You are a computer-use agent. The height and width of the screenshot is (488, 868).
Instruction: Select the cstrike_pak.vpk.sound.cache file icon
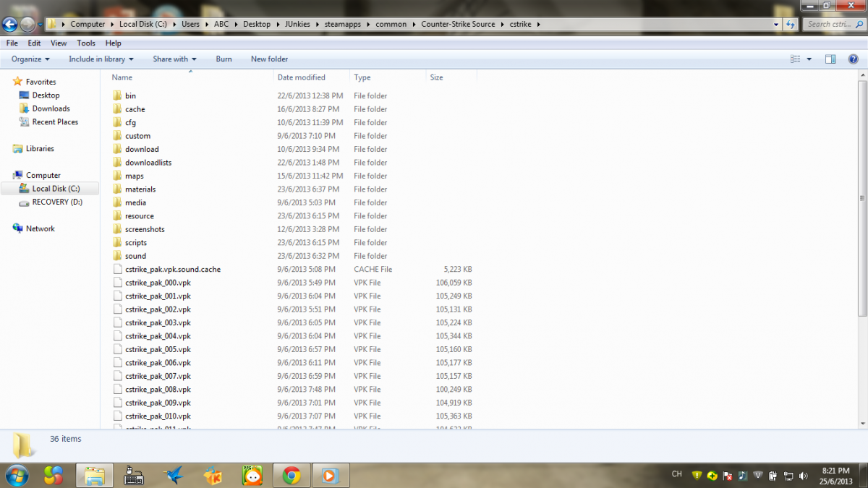coord(119,269)
